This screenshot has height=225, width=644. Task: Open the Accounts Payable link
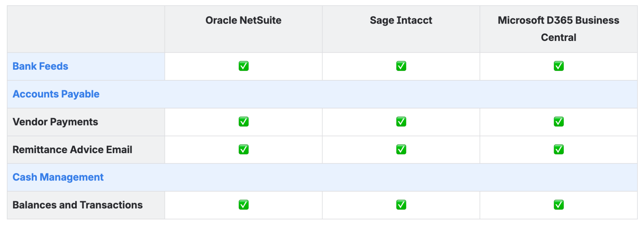pyautogui.click(x=56, y=94)
